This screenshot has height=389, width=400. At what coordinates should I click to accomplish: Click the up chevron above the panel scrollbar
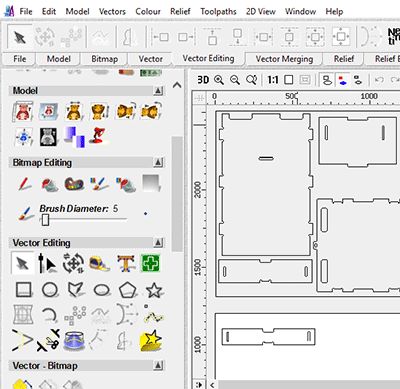(177, 85)
